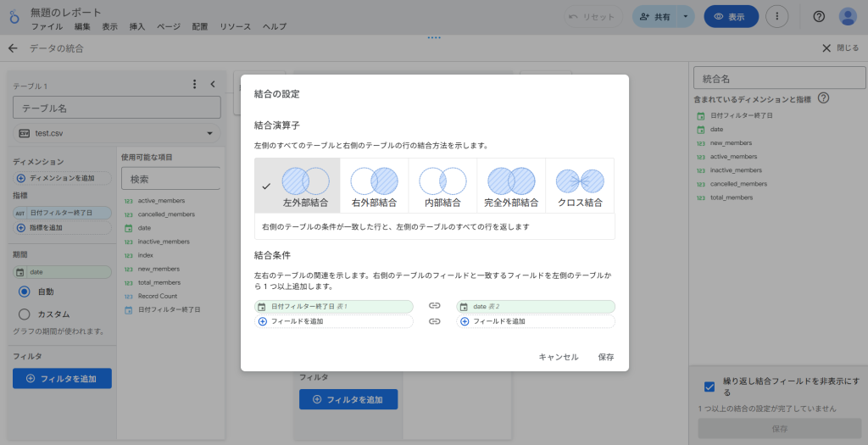
Task: Click the Looker Studio logo icon
Action: [14, 17]
